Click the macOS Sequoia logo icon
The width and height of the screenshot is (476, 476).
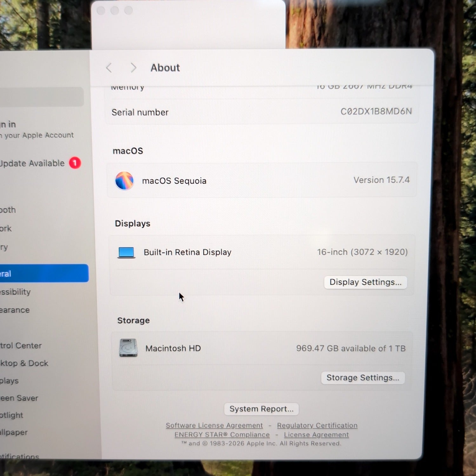tap(124, 181)
